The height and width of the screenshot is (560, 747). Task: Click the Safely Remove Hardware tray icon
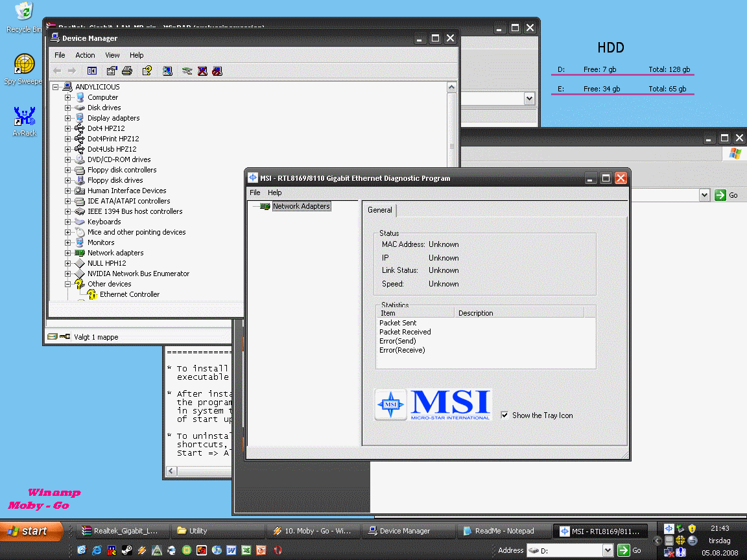point(680,528)
